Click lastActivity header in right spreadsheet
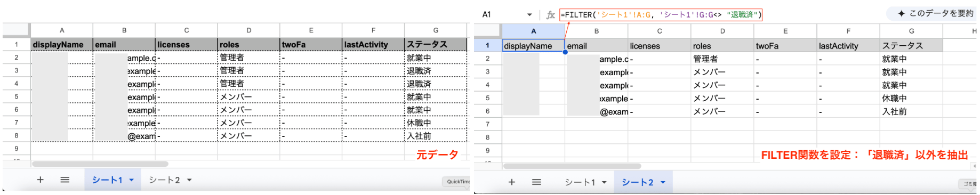The image size is (980, 195). pyautogui.click(x=848, y=46)
